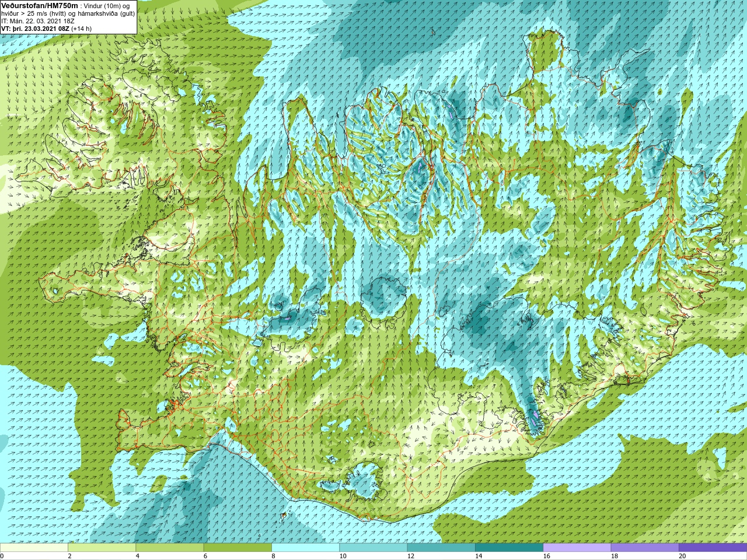Click the 8–10 m/s pale cyan legend swatch
The image size is (747, 560).
point(305,548)
